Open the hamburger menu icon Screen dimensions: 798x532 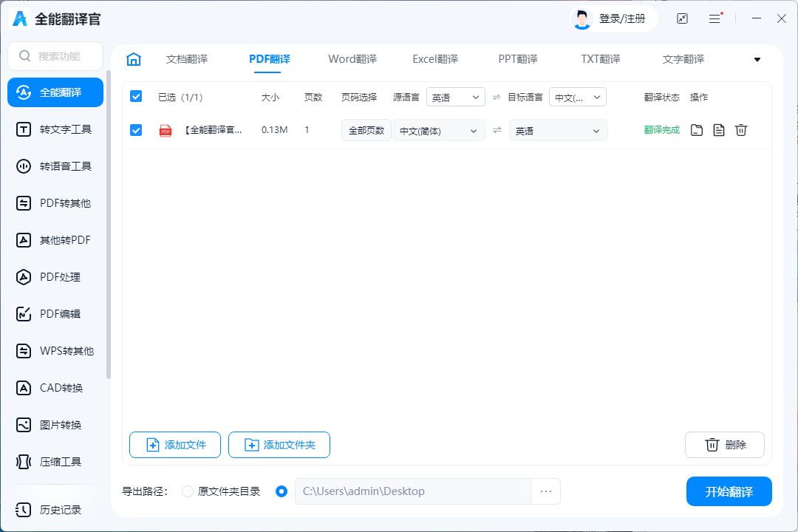(715, 18)
